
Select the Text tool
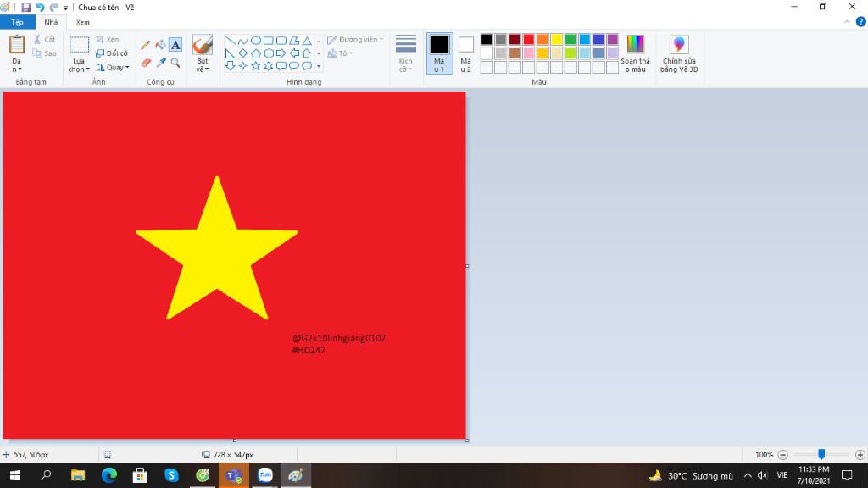point(175,45)
